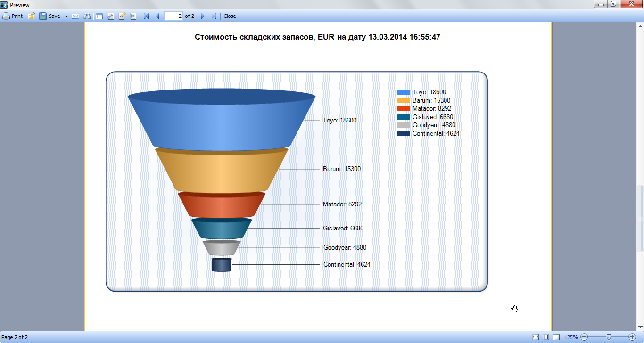Open a report file with folder icon

coord(32,16)
